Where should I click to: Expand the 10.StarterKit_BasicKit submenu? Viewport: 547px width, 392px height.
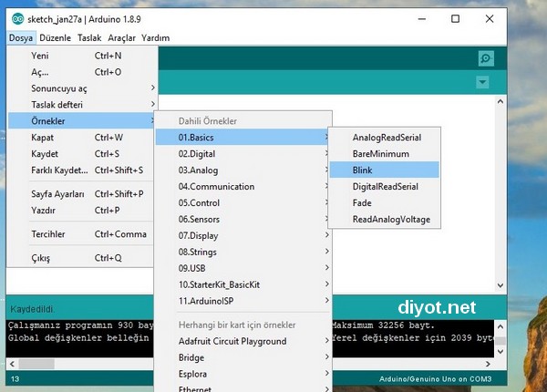click(243, 284)
